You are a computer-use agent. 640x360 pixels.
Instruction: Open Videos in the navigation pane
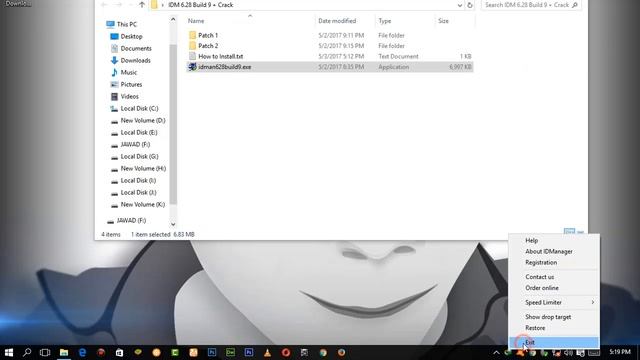point(129,96)
